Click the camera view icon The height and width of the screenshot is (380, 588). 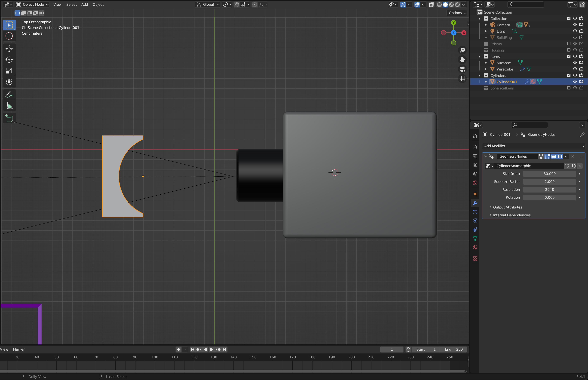point(462,69)
